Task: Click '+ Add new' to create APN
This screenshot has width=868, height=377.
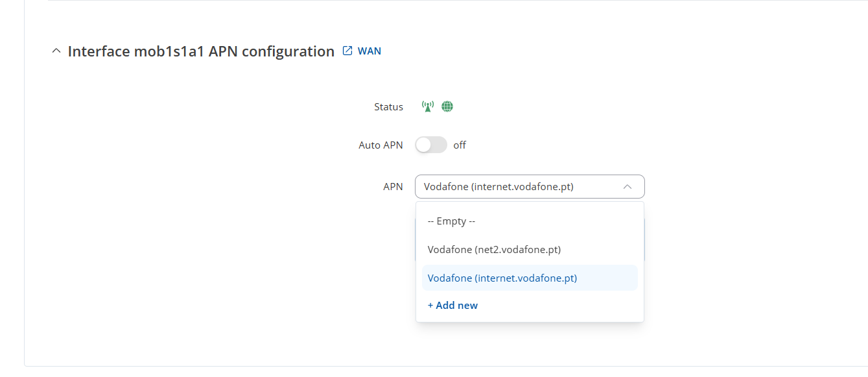Action: [452, 306]
